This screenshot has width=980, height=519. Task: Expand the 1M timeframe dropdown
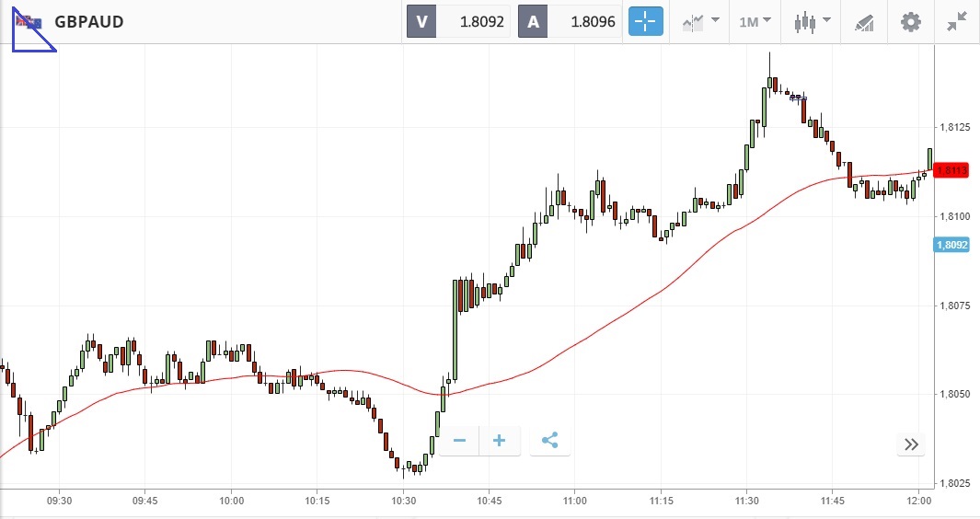[x=755, y=21]
